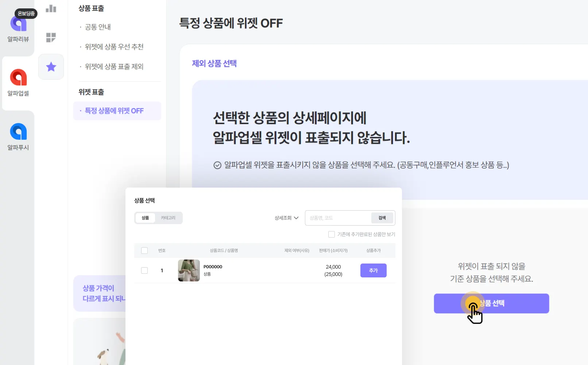Click the 상품추가 column header

pyautogui.click(x=374, y=250)
